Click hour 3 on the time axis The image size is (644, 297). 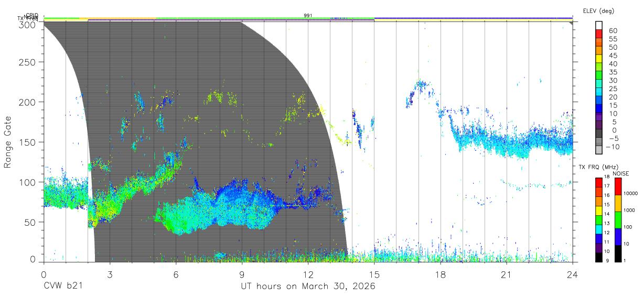click(x=110, y=274)
